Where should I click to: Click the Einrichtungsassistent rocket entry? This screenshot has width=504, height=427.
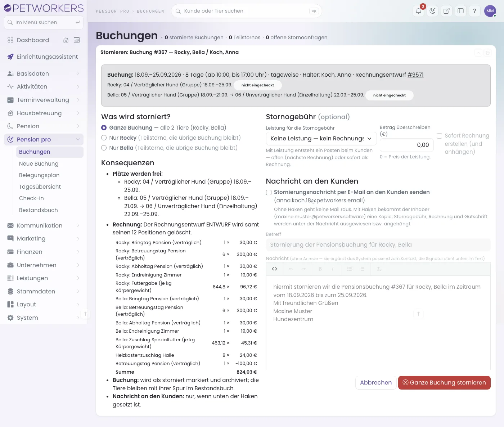click(44, 57)
